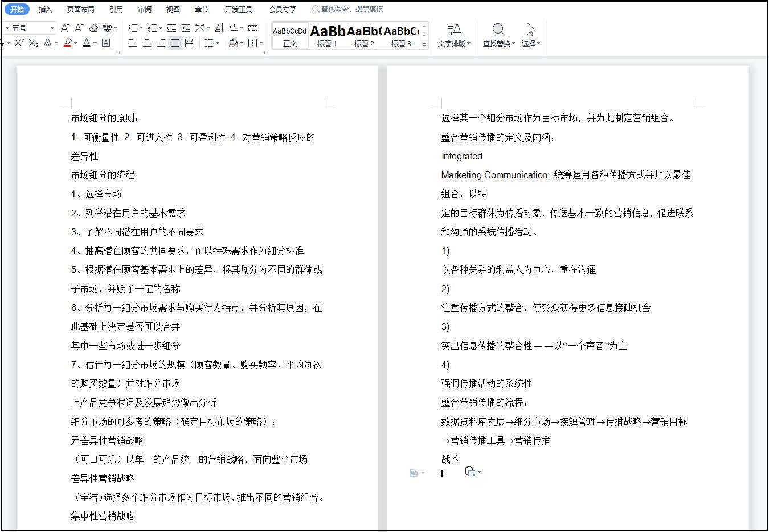Toggle justify alignment button
Viewport: 769px width, 532px height.
point(175,43)
